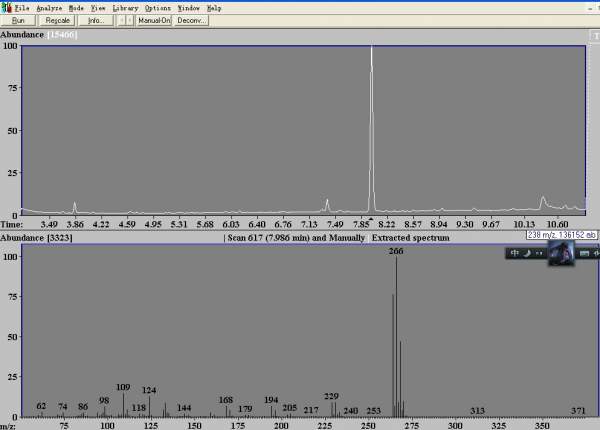Toggle the Manual-On button
The height and width of the screenshot is (430, 600).
(154, 20)
